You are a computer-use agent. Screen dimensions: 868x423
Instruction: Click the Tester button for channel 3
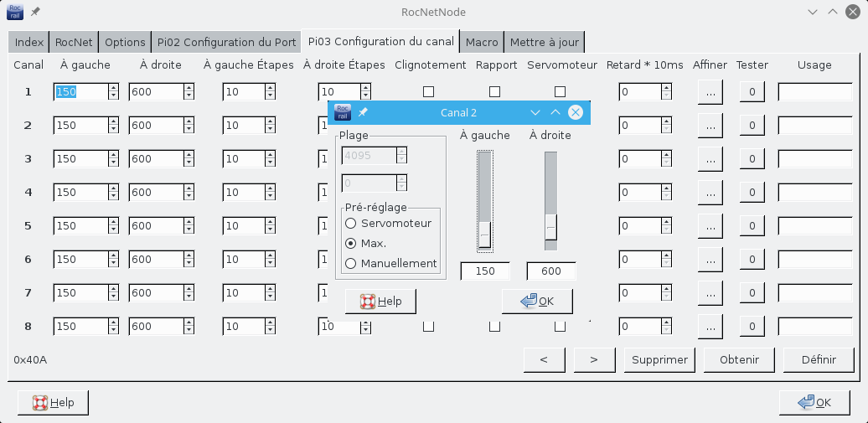752,159
